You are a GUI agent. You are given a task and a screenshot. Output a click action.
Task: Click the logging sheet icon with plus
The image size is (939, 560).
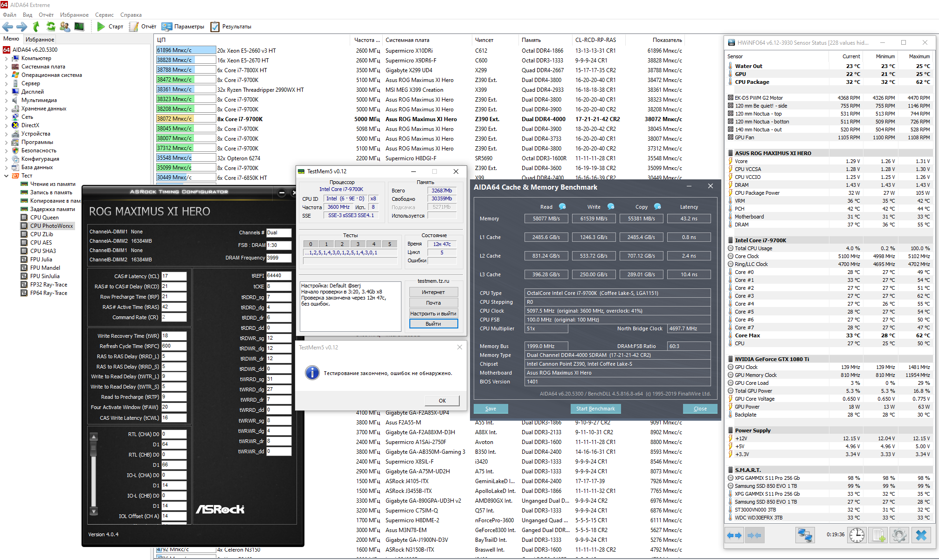tap(878, 535)
